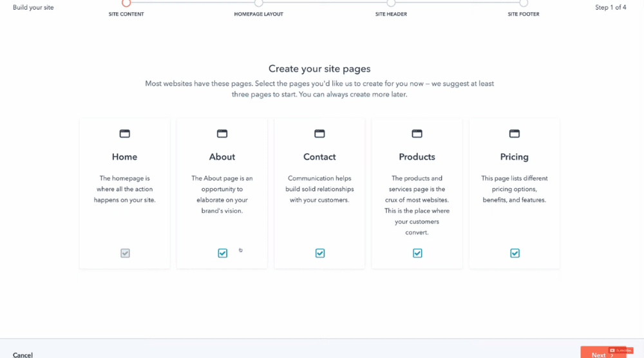This screenshot has width=644, height=358.
Task: Toggle the Pricing page checkbox
Action: 515,253
